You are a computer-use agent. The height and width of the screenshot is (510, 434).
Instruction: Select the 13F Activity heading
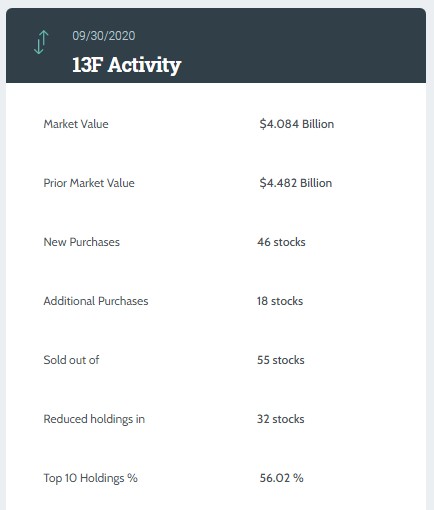pyautogui.click(x=127, y=65)
